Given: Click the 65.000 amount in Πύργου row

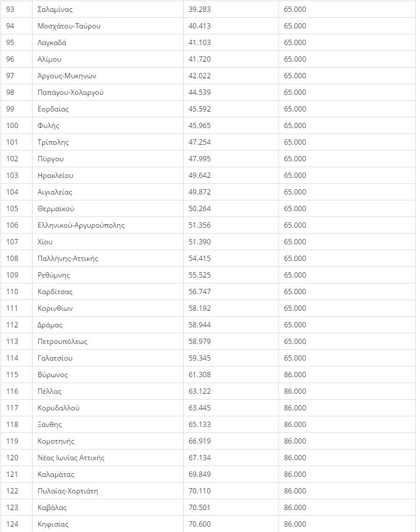Looking at the screenshot, I should (295, 159).
